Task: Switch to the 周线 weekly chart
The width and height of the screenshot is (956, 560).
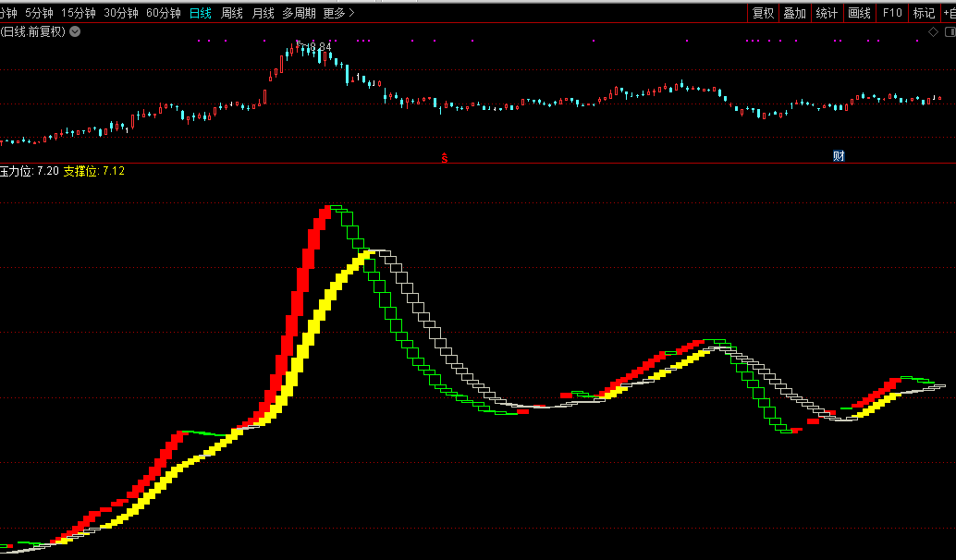Action: [232, 13]
